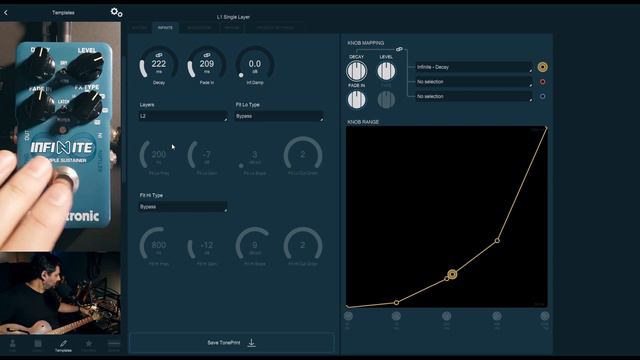Click the middle knob position marker below graph
This screenshot has width=640, height=360.
pyautogui.click(x=447, y=316)
